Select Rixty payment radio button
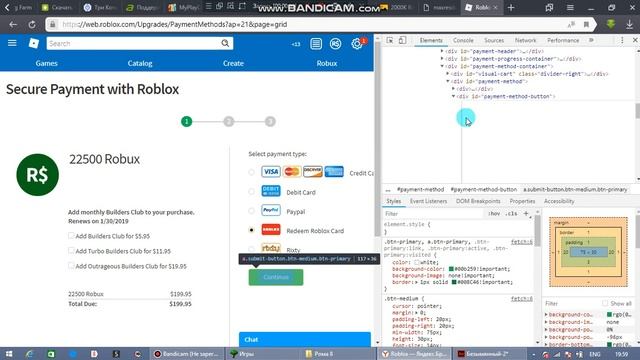This screenshot has height=360, width=640. [251, 249]
